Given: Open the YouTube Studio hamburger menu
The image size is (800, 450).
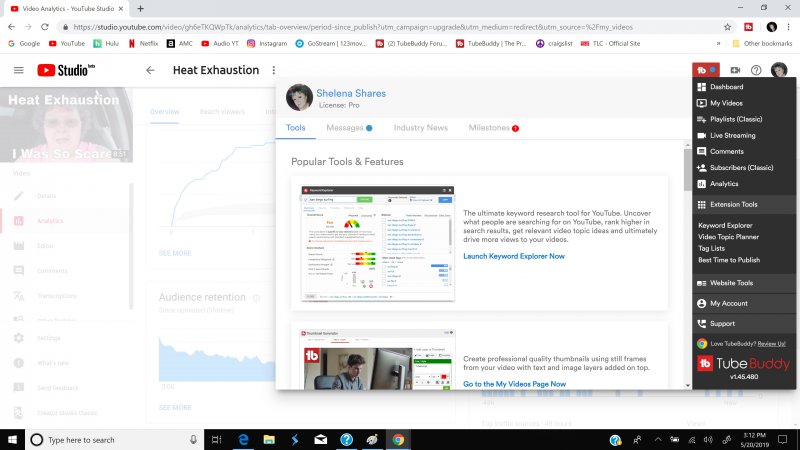Looking at the screenshot, I should point(18,70).
